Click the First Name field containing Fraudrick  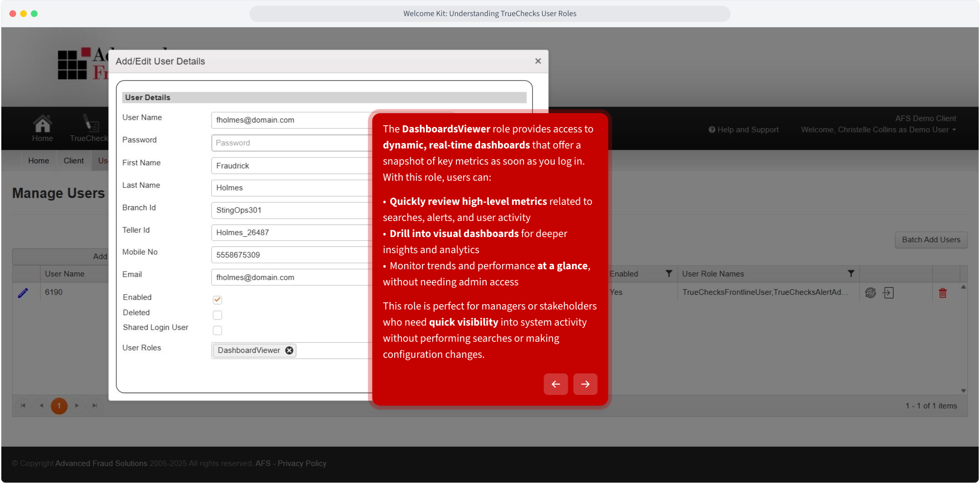(x=291, y=165)
